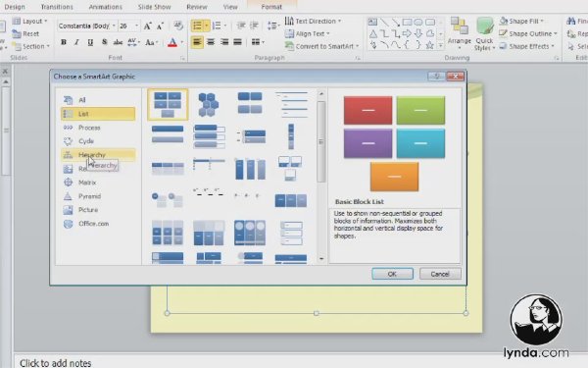This screenshot has width=588, height=368.
Task: Click Convert to SmartArt button
Action: pos(321,46)
